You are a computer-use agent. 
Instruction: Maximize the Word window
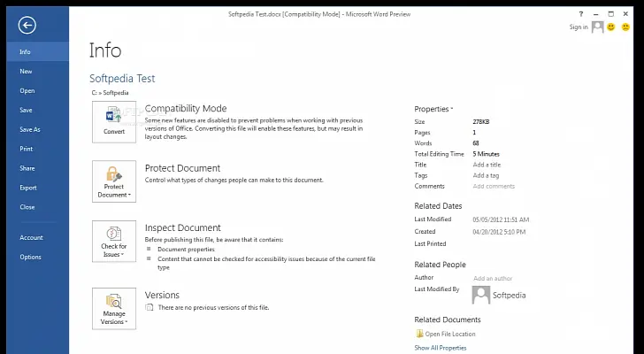click(x=610, y=14)
